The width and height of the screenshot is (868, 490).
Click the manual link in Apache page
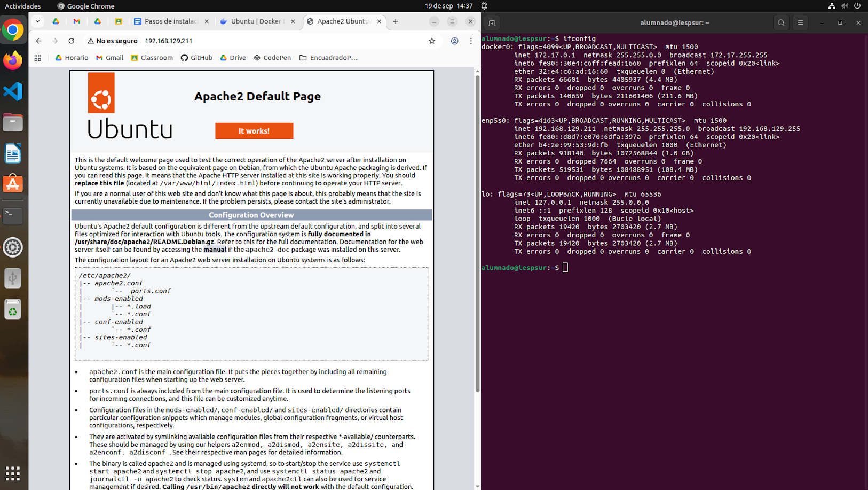click(x=215, y=250)
